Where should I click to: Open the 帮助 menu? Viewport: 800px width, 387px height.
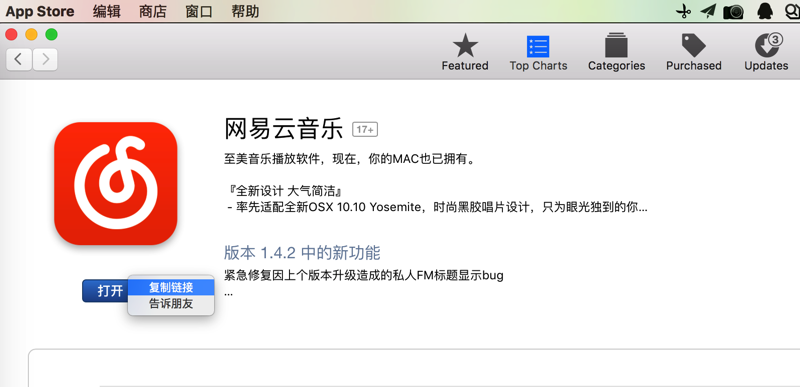point(245,11)
